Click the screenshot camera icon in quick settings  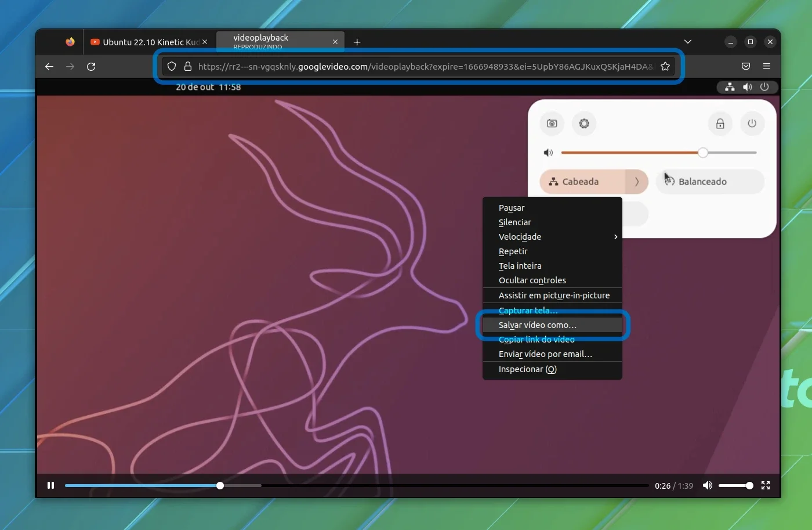tap(552, 124)
